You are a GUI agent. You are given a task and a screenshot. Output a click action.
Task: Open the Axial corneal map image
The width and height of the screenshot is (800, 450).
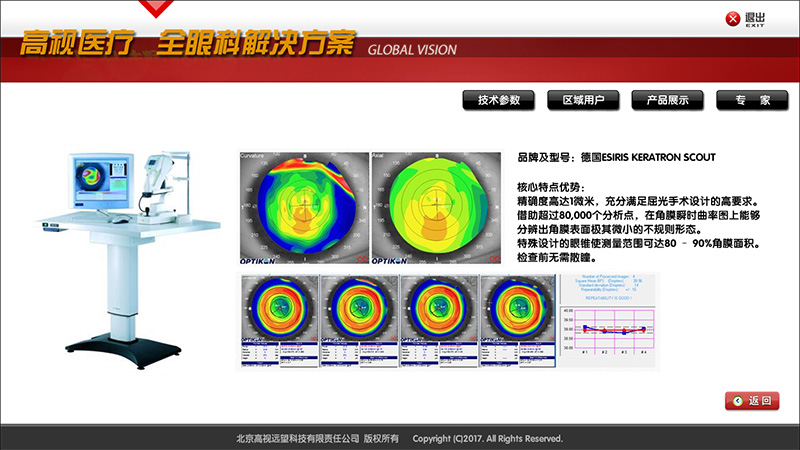[x=436, y=208]
